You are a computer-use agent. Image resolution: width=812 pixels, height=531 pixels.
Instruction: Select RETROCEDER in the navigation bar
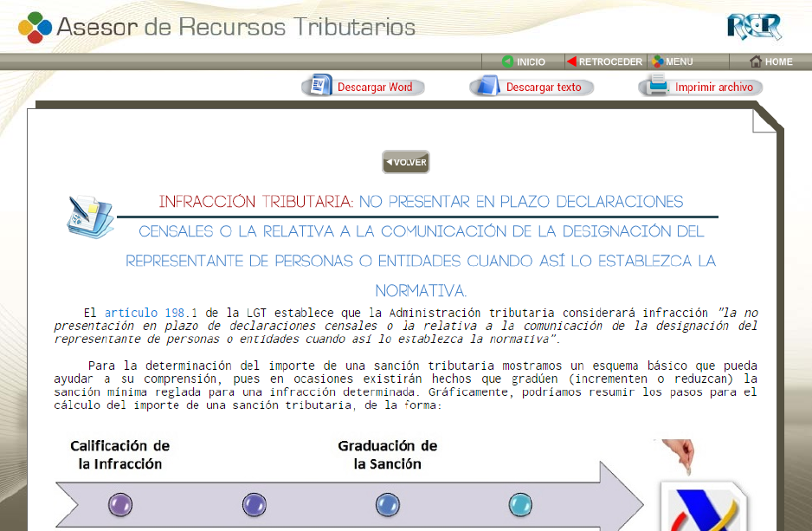(x=605, y=62)
